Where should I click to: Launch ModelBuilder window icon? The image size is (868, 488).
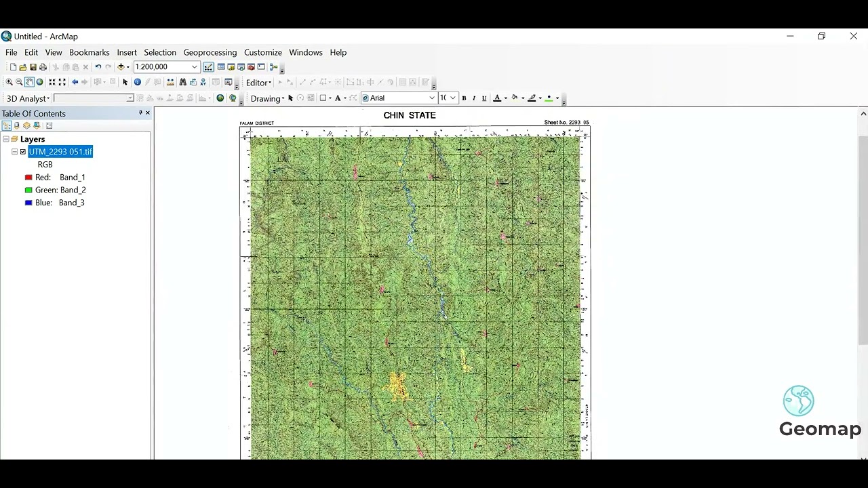coord(273,67)
